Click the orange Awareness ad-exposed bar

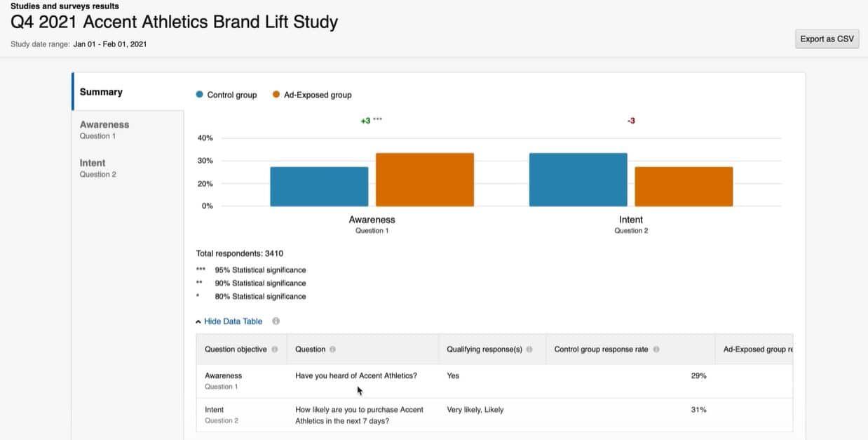pyautogui.click(x=425, y=180)
